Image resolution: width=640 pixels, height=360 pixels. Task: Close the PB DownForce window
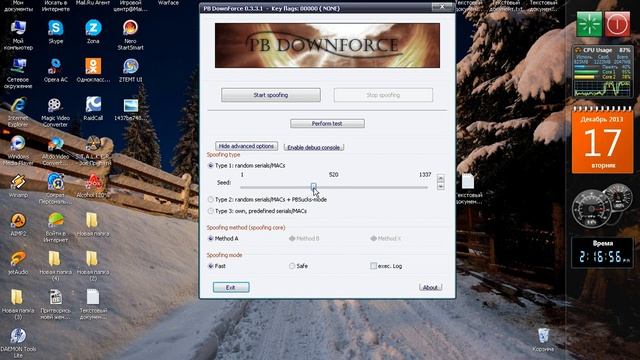point(442,7)
